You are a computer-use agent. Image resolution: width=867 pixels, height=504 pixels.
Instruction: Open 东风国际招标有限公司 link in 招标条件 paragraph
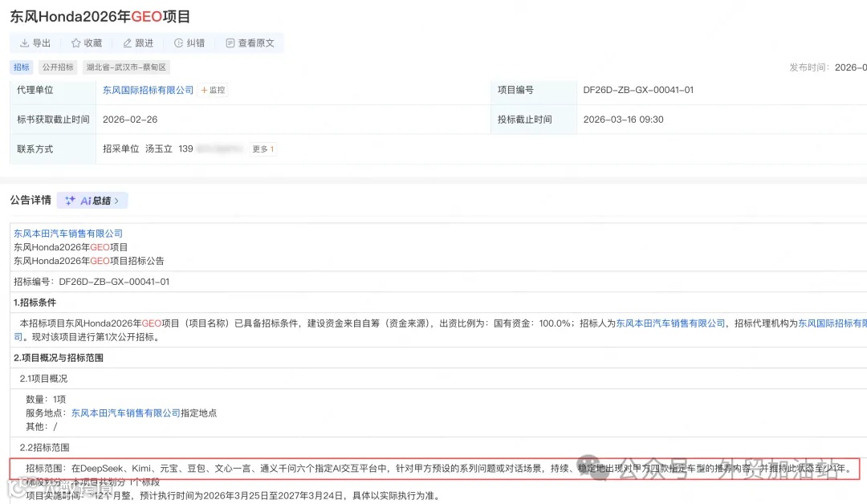[x=832, y=323]
